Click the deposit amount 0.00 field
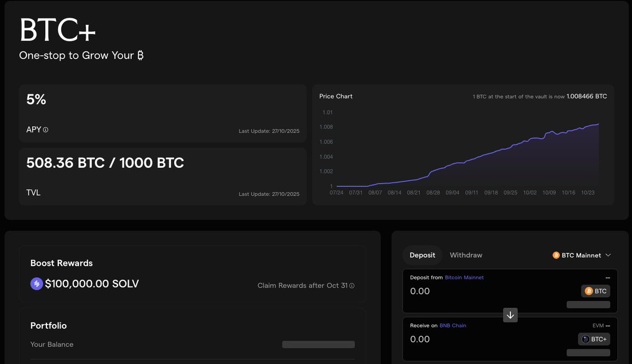 click(420, 291)
